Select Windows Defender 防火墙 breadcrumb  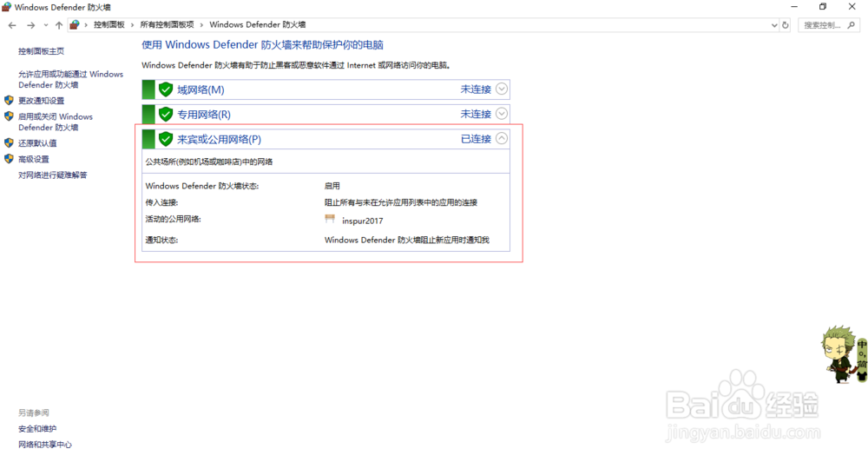[258, 25]
